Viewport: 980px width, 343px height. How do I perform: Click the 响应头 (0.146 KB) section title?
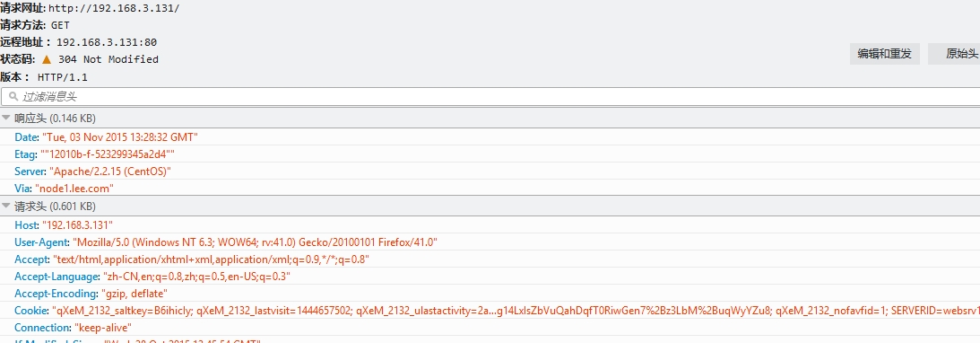tap(55, 119)
